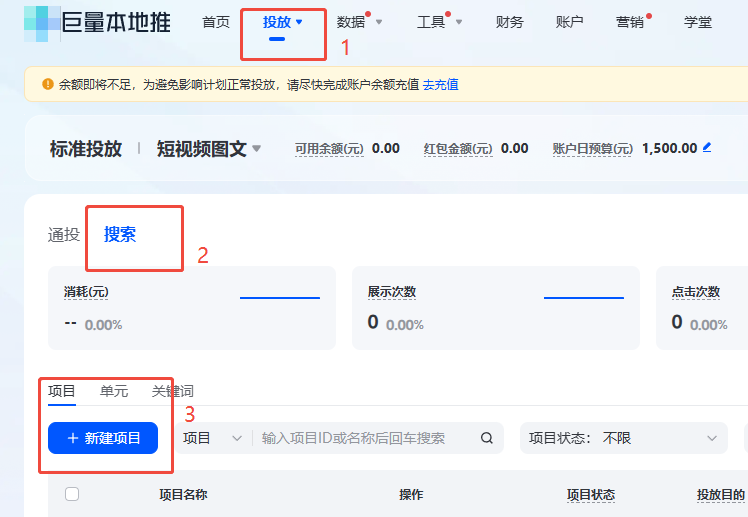The image size is (748, 517).
Task: Select the 关键词 list tab
Action: point(173,391)
